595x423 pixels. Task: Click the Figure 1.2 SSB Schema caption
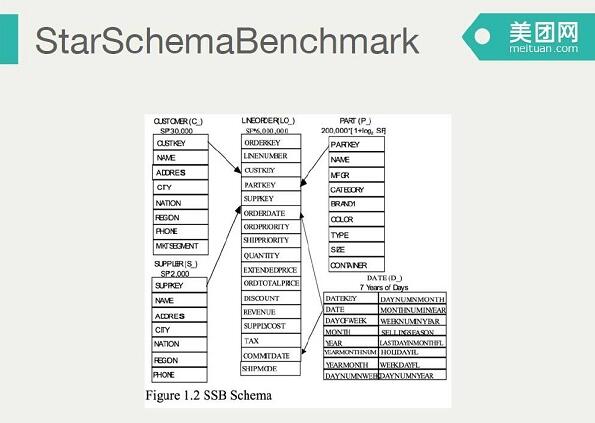coord(209,395)
